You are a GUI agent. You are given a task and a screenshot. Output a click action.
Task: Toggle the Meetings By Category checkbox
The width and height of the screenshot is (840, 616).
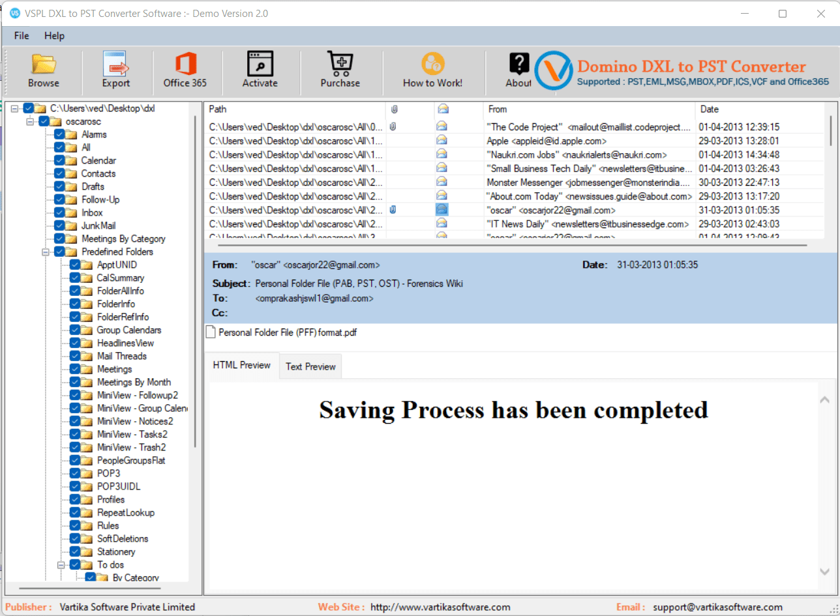click(x=59, y=239)
